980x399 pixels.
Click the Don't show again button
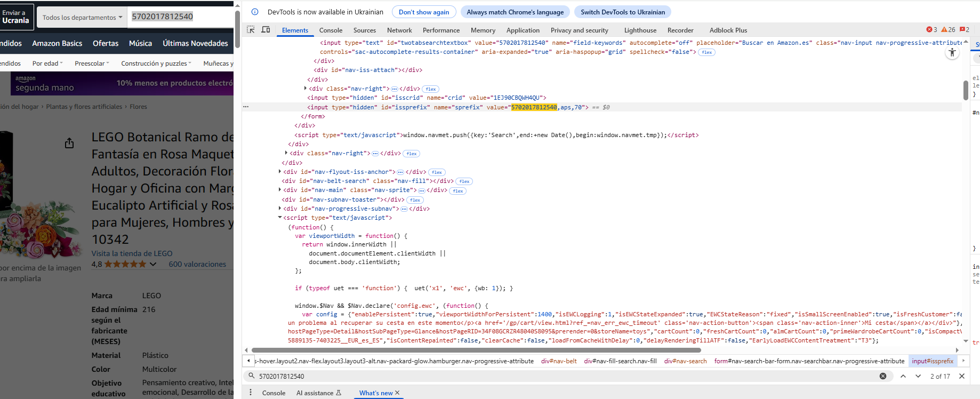click(x=424, y=12)
